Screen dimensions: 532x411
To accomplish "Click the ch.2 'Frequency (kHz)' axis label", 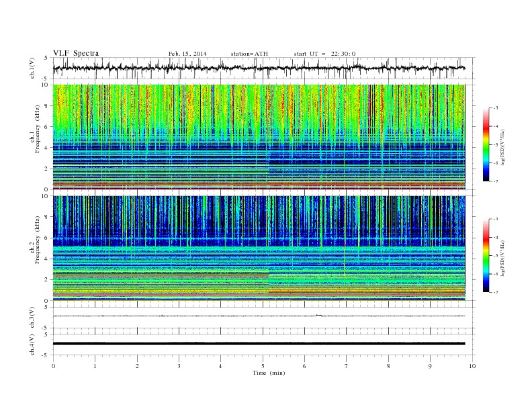I will point(38,239).
